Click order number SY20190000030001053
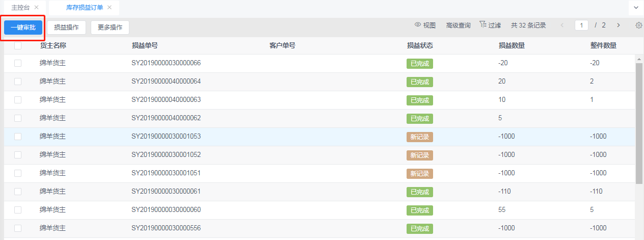Viewport: 644px width, 240px height. click(x=166, y=137)
